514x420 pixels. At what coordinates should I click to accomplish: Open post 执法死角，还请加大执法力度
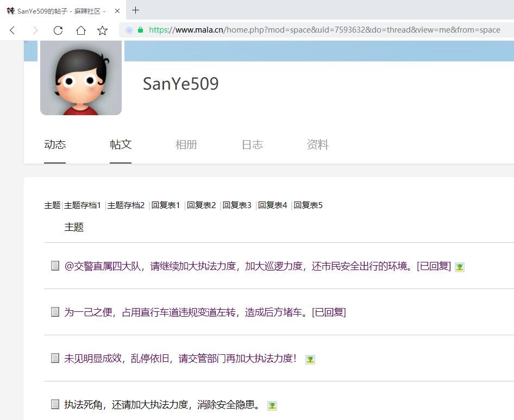(x=162, y=405)
